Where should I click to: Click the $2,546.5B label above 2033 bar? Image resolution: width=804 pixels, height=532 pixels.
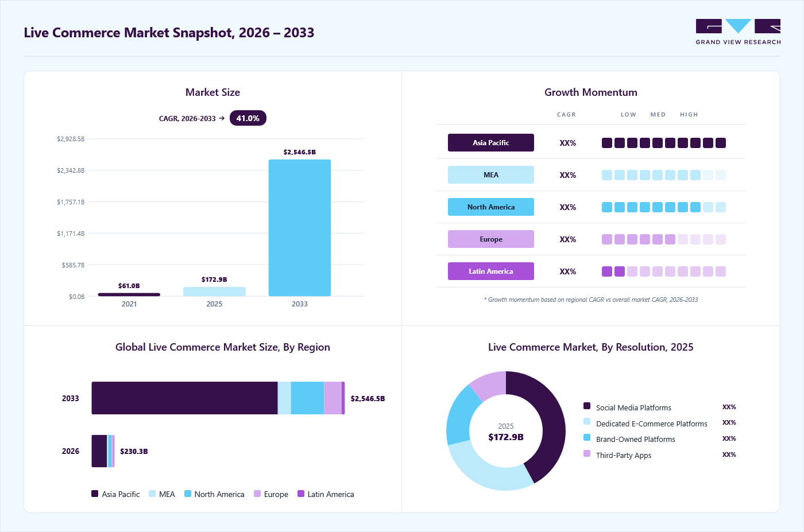(x=300, y=152)
